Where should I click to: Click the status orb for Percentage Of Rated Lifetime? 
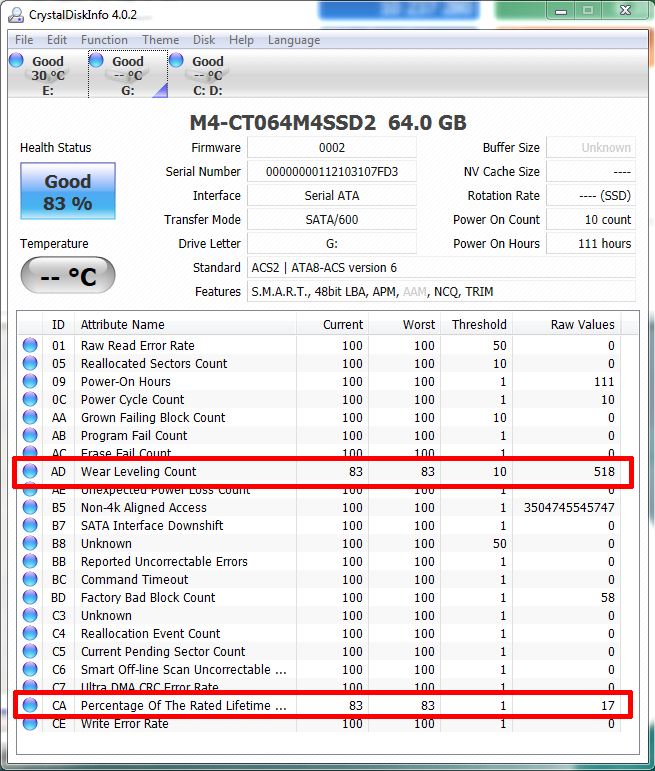(x=30, y=705)
